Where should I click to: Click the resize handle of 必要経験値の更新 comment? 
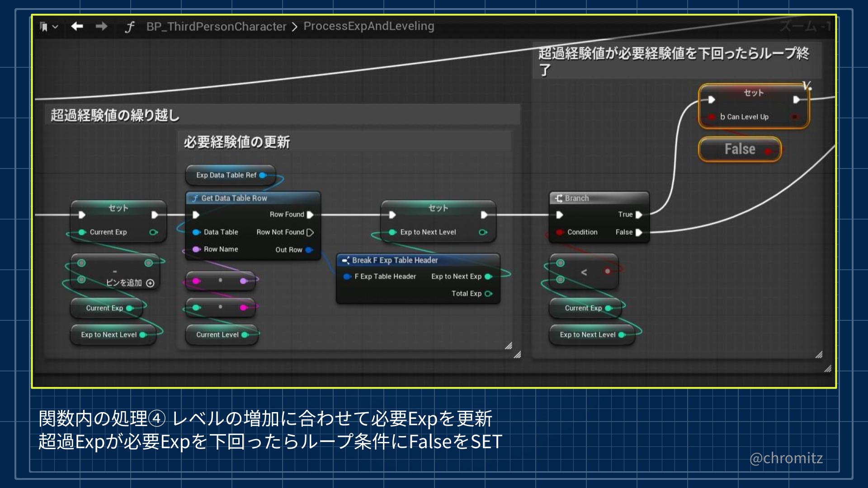tap(508, 346)
